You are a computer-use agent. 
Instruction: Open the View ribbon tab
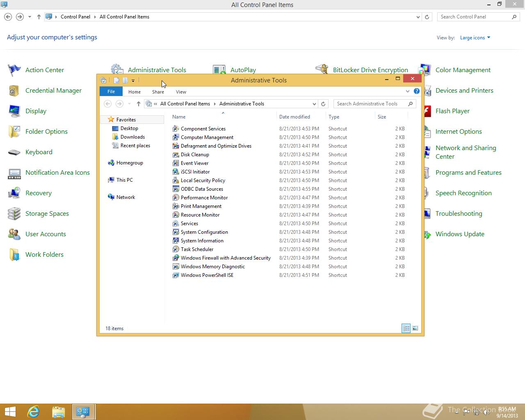point(181,92)
